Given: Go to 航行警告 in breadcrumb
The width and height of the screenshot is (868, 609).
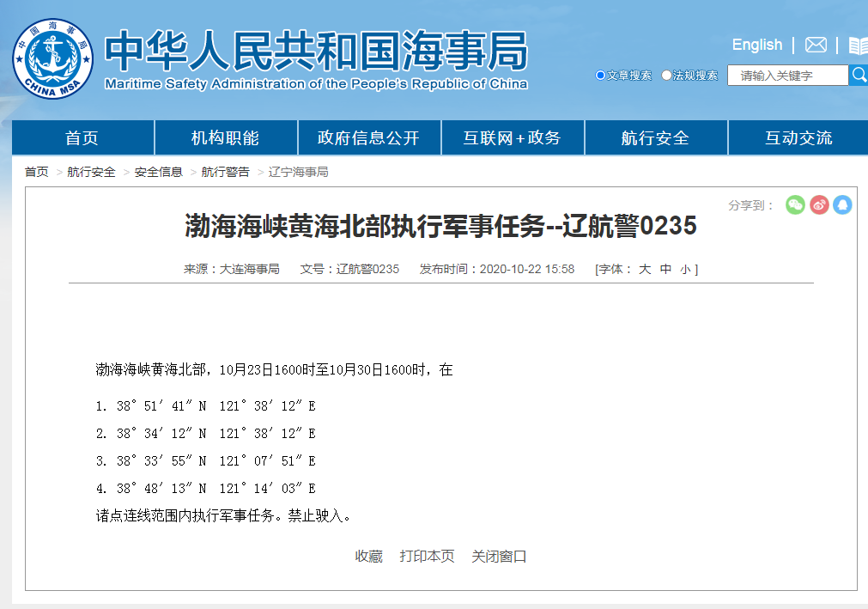Looking at the screenshot, I should pos(225,172).
